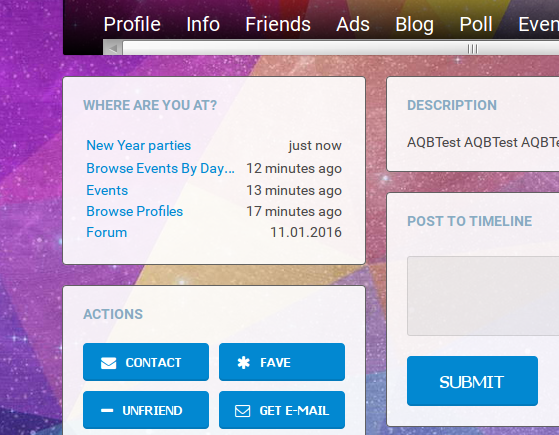
Task: Go to the Ads tab
Action: pyautogui.click(x=353, y=24)
